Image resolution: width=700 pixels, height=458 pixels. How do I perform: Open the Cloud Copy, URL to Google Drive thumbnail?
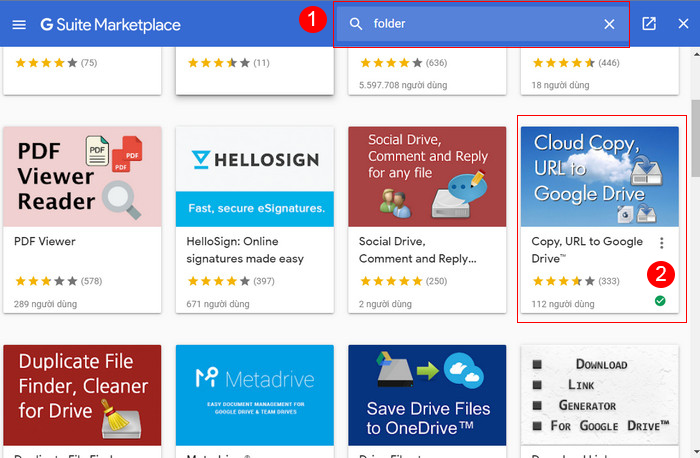coord(600,176)
